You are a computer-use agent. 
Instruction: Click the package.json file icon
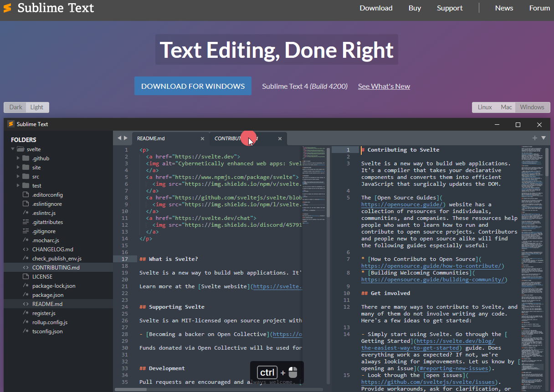coord(26,295)
